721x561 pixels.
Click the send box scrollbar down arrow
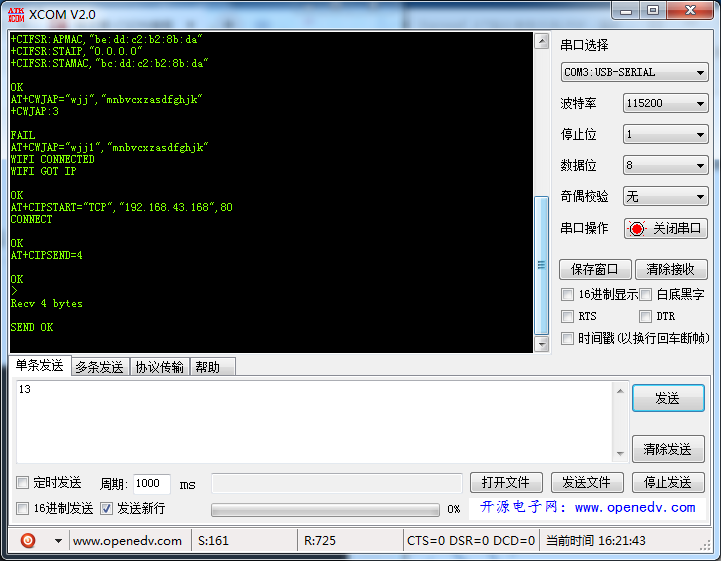coord(620,453)
